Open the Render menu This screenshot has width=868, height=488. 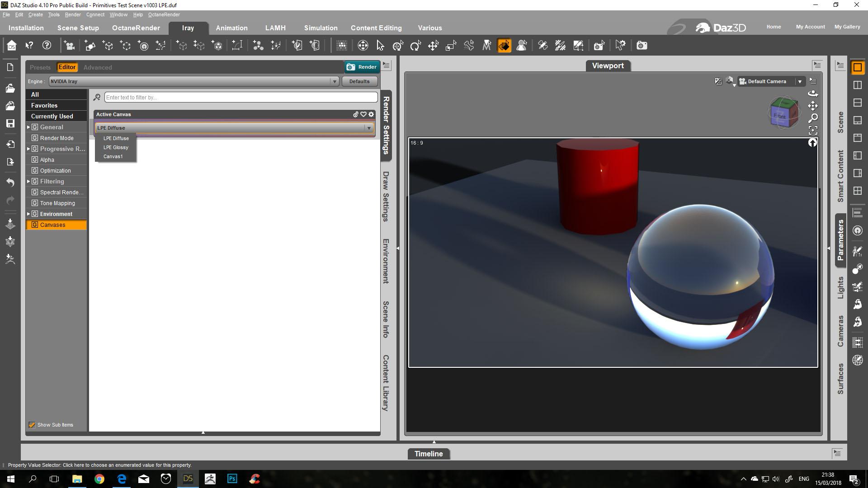[72, 14]
